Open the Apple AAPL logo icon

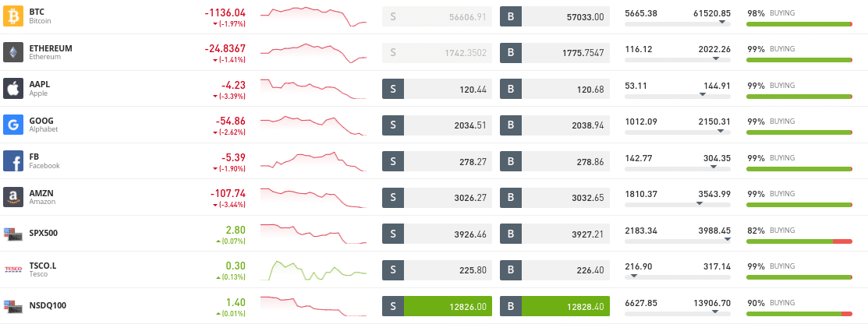tap(13, 89)
